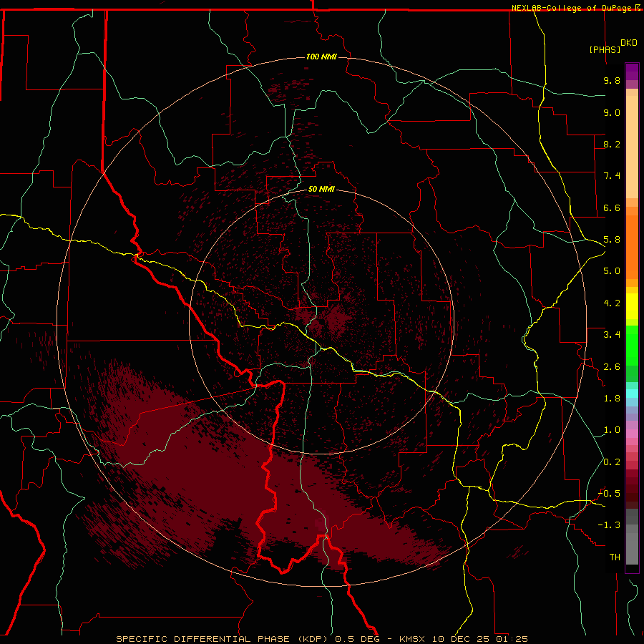Click the 8.2 scale value

[x=612, y=144]
